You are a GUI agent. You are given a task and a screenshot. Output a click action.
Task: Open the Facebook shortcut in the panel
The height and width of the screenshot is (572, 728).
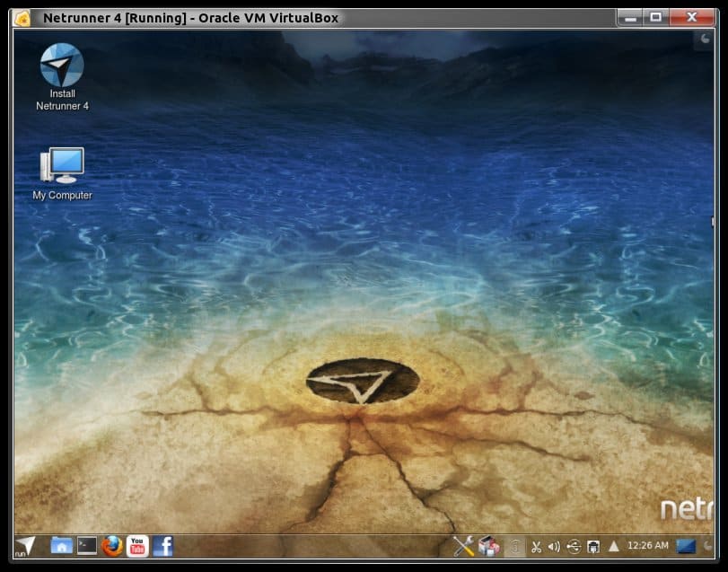pos(162,545)
